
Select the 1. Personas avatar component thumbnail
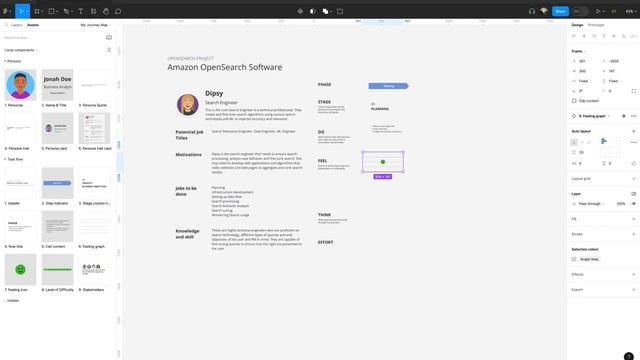pos(20,85)
